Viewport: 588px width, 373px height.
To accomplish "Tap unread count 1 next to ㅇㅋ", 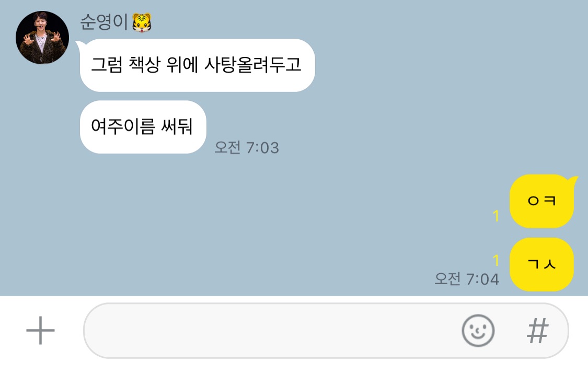I will (496, 216).
